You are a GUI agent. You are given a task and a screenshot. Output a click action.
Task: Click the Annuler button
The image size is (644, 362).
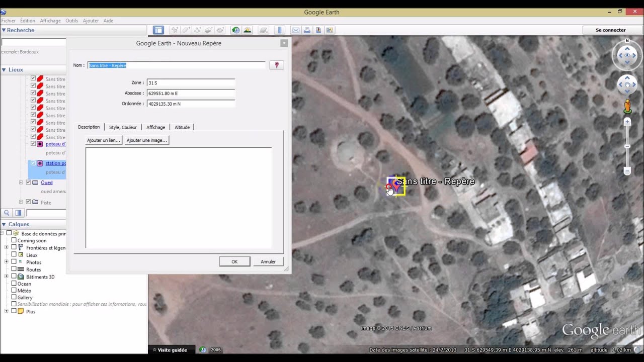point(268,261)
